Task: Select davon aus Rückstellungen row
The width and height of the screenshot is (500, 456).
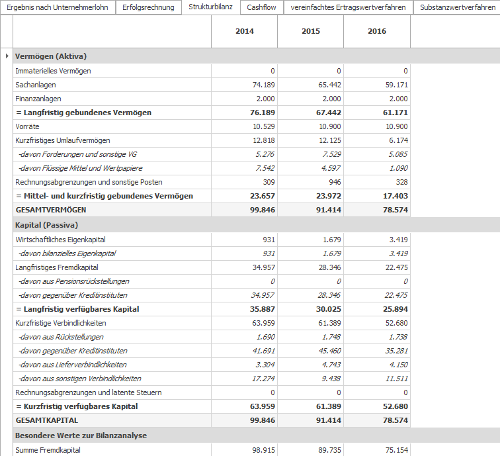Action: tap(61, 337)
